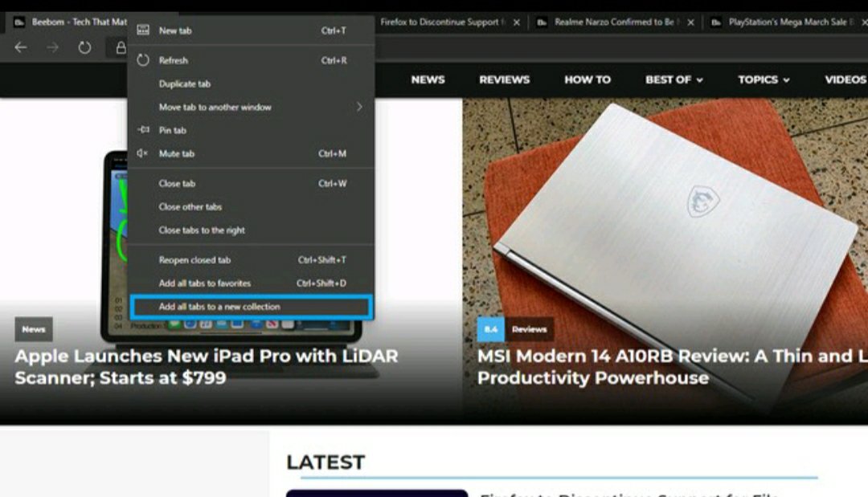Open the TOPICS dropdown menu
This screenshot has width=868, height=497.
tap(764, 79)
